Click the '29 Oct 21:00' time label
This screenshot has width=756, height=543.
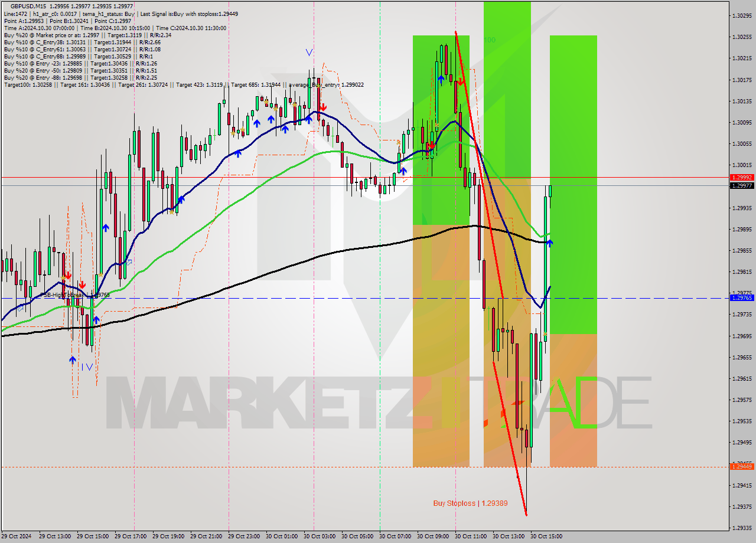tap(206, 537)
